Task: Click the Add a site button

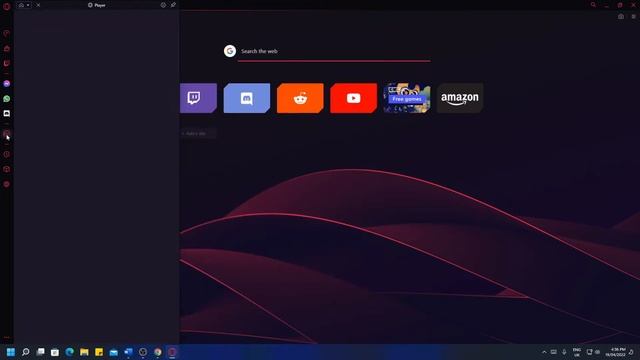Action: [198, 133]
